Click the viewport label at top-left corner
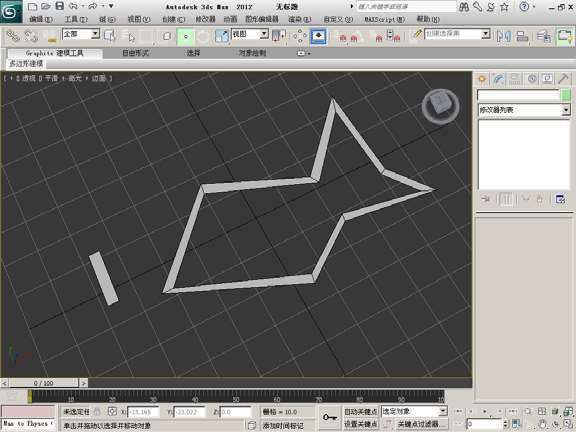This screenshot has width=576, height=432. pyautogui.click(x=58, y=78)
